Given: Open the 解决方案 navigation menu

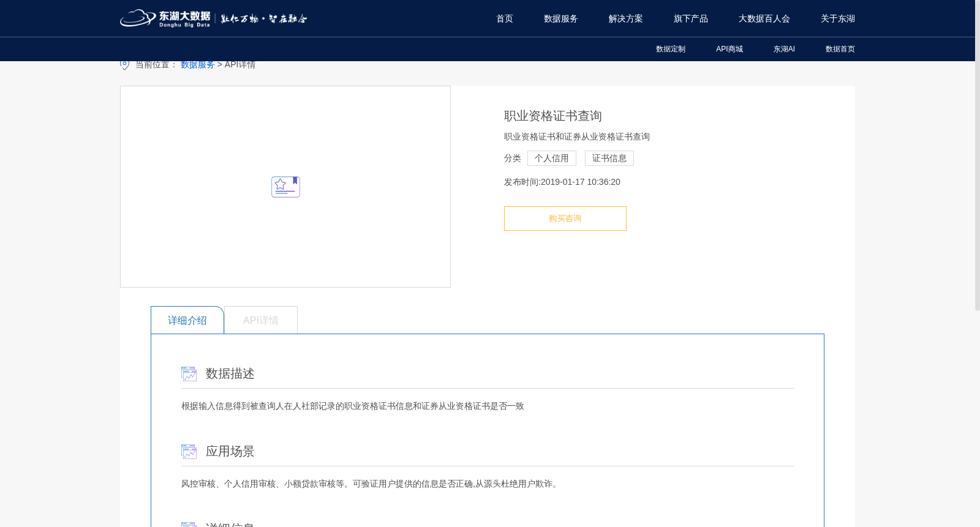Looking at the screenshot, I should [626, 18].
